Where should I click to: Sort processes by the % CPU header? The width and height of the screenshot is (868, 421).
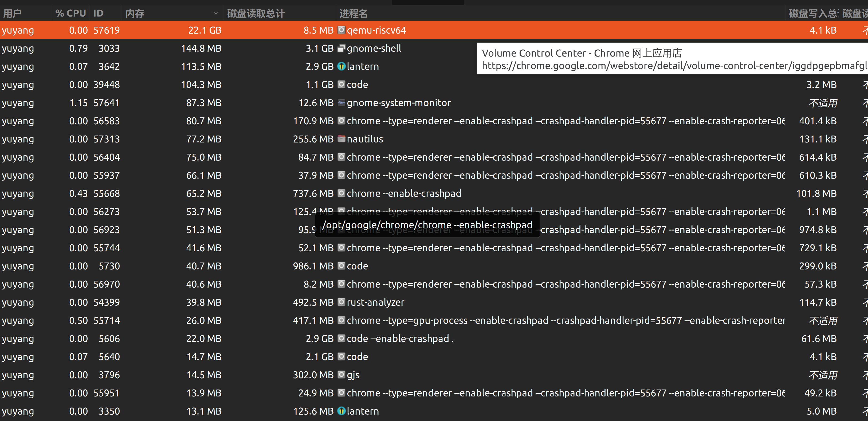(70, 13)
